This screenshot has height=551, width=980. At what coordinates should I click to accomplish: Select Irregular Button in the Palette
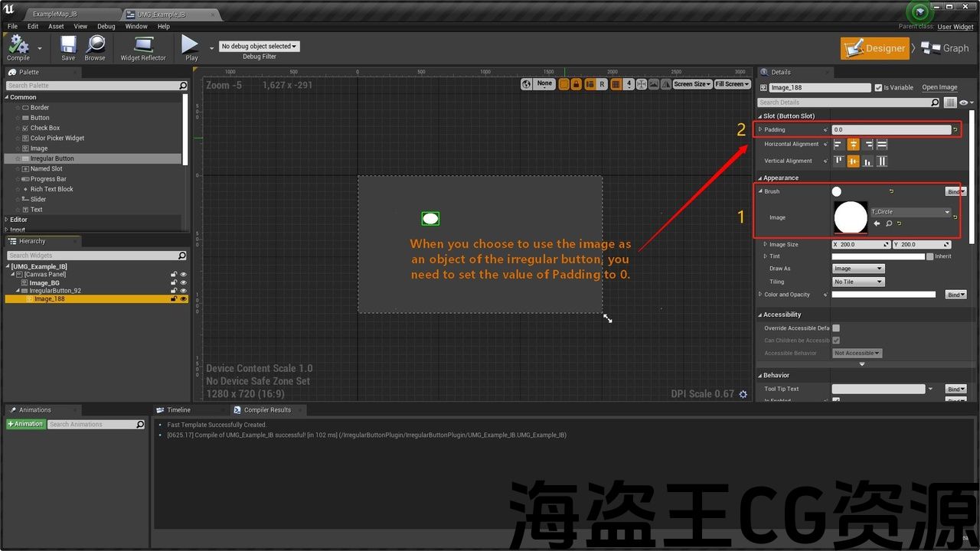coord(52,158)
